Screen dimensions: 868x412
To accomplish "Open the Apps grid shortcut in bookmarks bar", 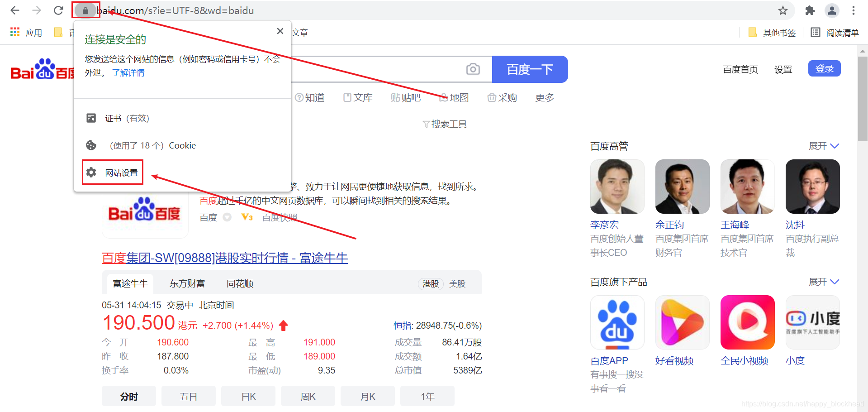I will (x=26, y=33).
